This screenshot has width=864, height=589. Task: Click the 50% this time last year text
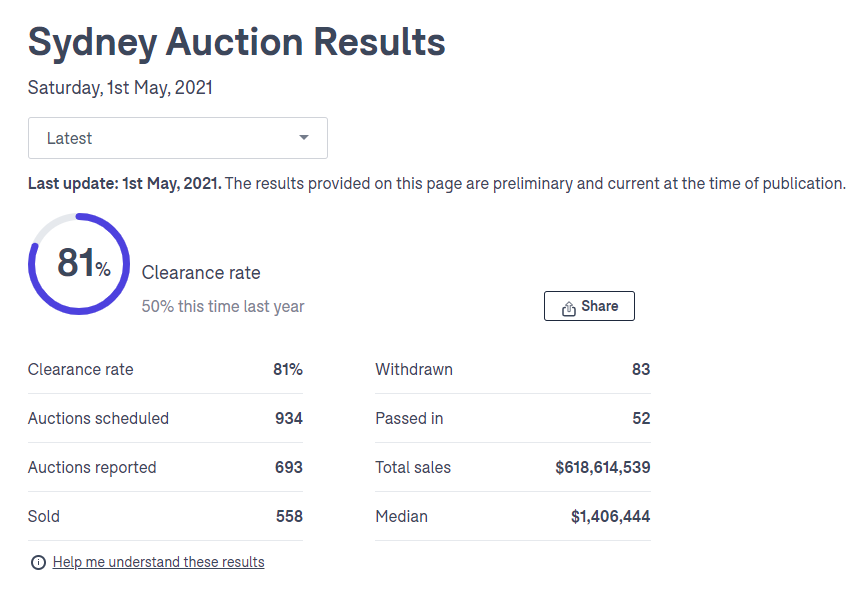pos(223,306)
